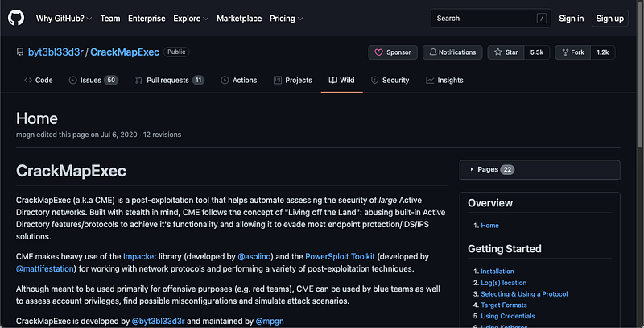Open the Installation wiki link
The height and width of the screenshot is (328, 644).
pyautogui.click(x=497, y=272)
